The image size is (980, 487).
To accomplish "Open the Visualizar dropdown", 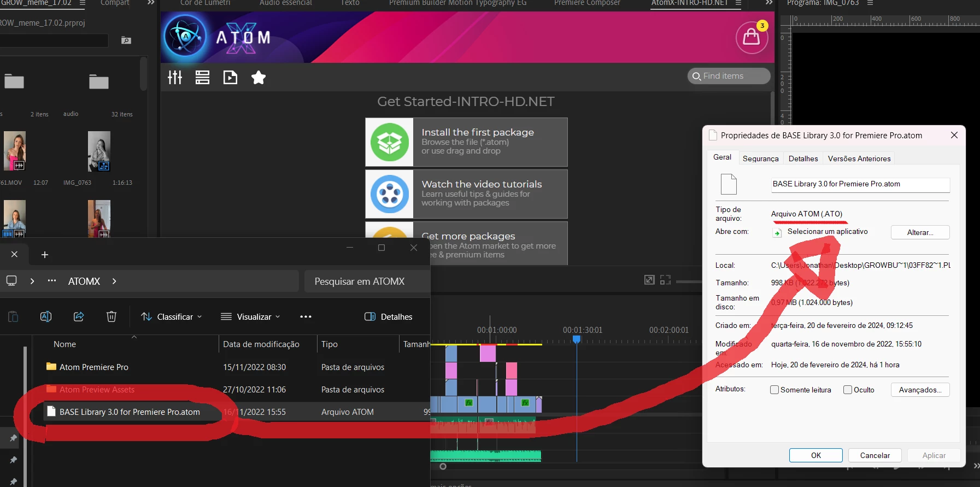I will point(251,316).
